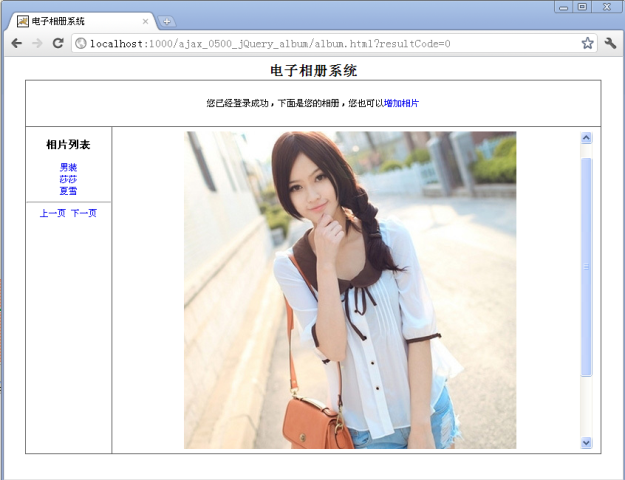This screenshot has width=625, height=480.
Task: Close the browser window
Action: click(x=607, y=7)
